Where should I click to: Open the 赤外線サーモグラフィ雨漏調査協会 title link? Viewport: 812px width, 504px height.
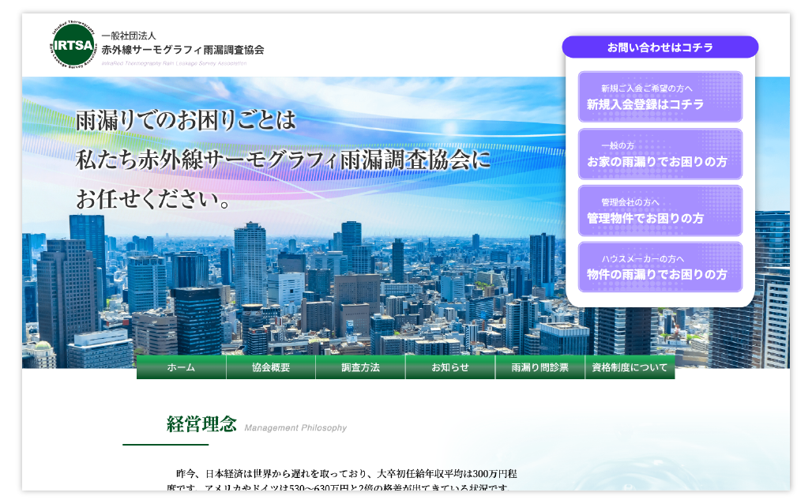click(182, 51)
